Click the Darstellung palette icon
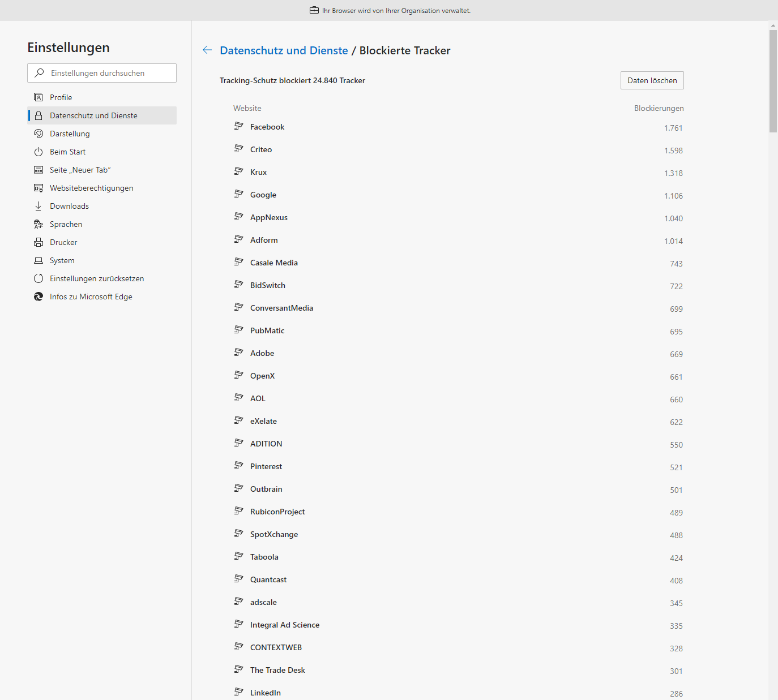 [x=39, y=134]
